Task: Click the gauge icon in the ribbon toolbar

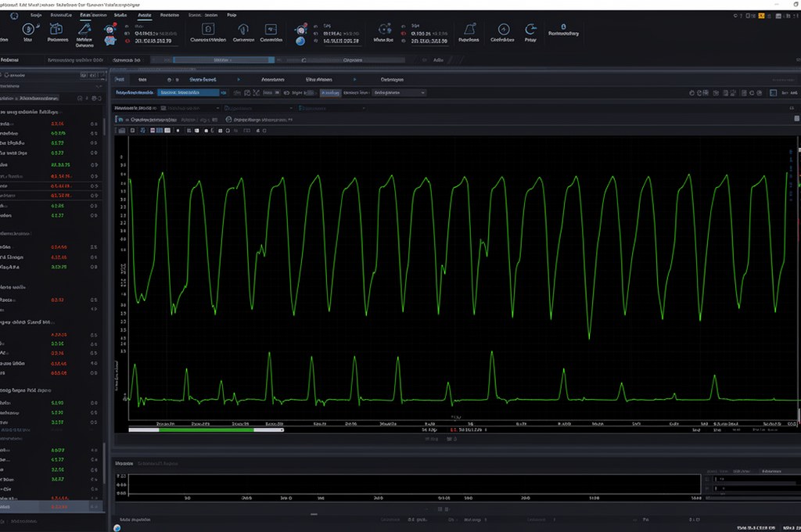Action: point(504,30)
